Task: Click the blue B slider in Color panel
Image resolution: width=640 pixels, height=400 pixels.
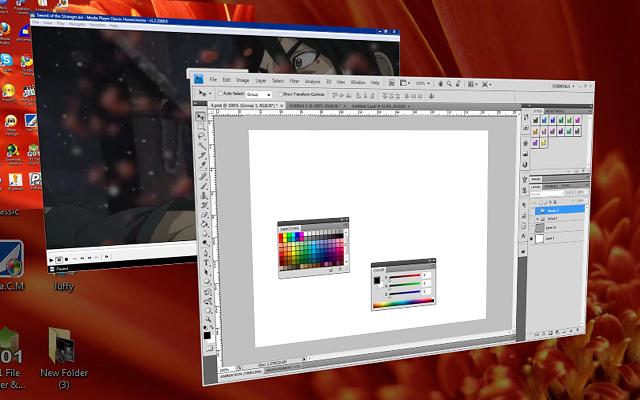Action: [403, 292]
